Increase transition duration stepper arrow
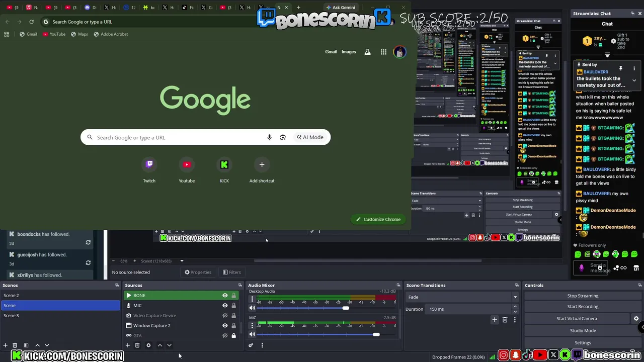 516,308
